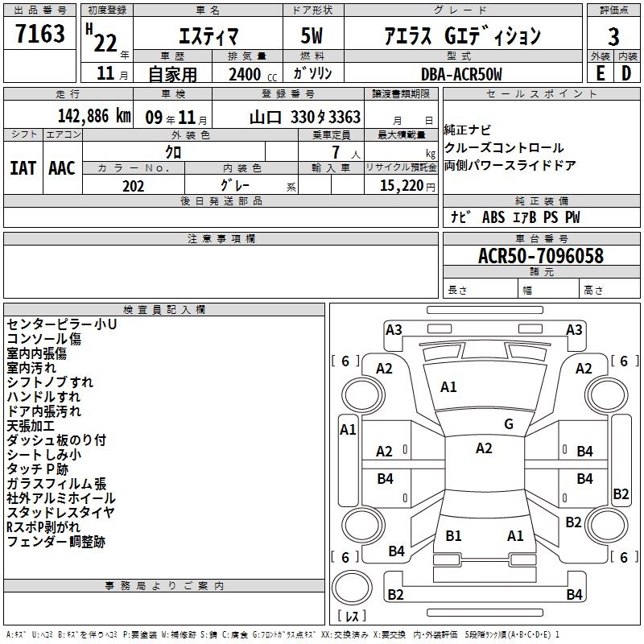Select the B1 mark on the rear hatch

tap(453, 536)
